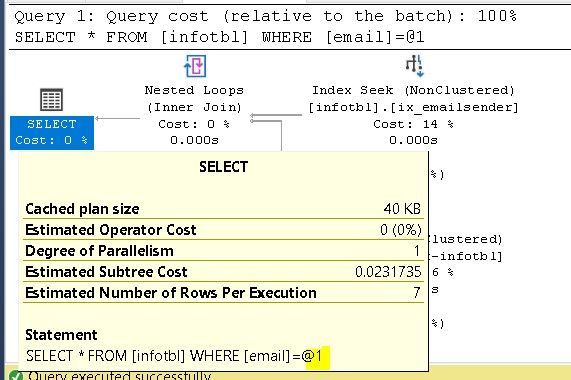This screenshot has height=380, width=571.
Task: Click the arrow connecting Nested Loops to SELECT
Action: [117, 118]
